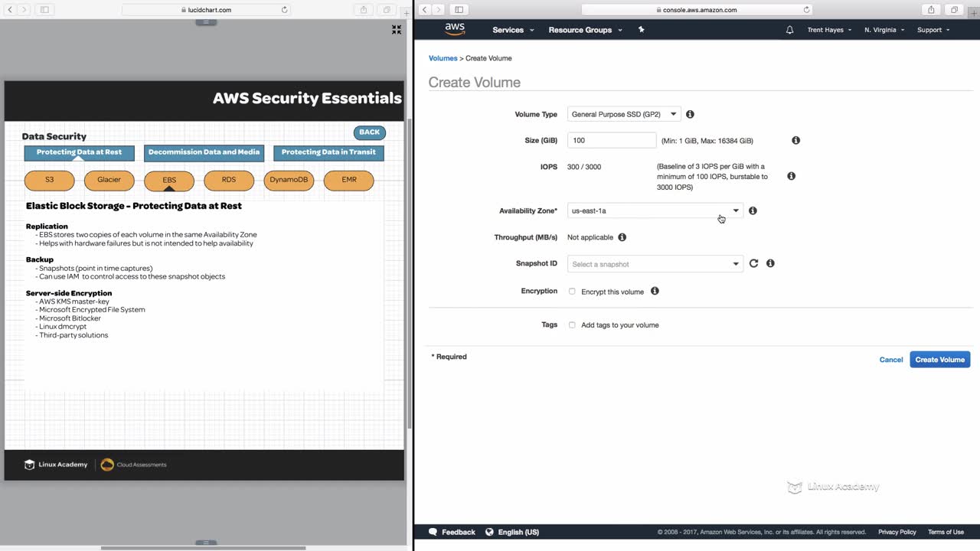
Task: Open the Snapshot ID combo box
Action: click(655, 264)
